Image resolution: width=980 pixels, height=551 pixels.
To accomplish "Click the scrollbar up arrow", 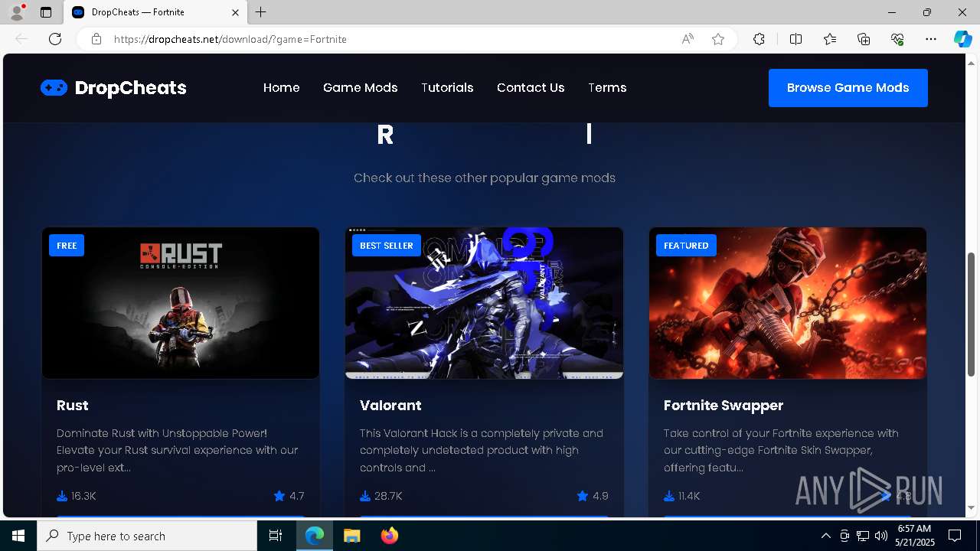I will [x=972, y=62].
